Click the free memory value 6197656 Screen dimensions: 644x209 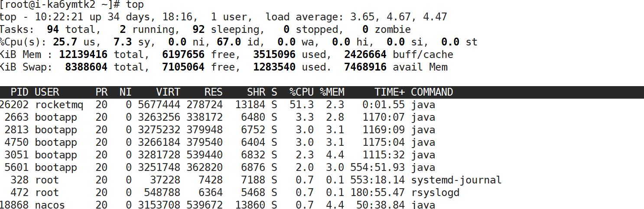pos(183,55)
